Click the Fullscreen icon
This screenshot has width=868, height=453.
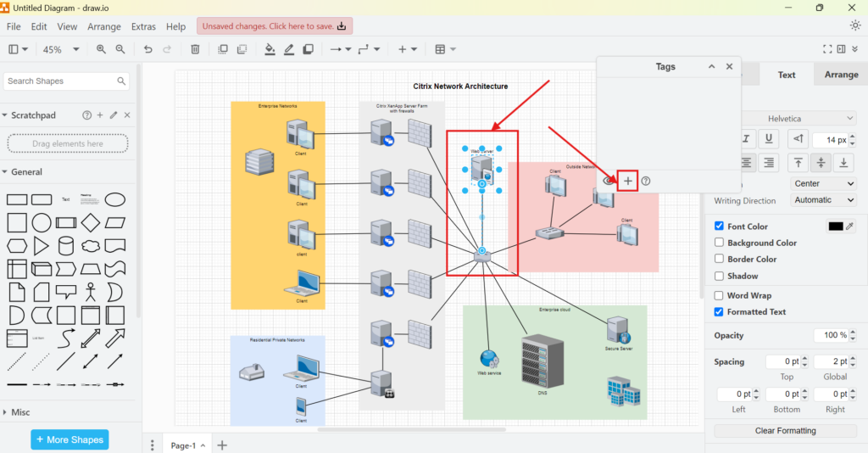pyautogui.click(x=827, y=49)
